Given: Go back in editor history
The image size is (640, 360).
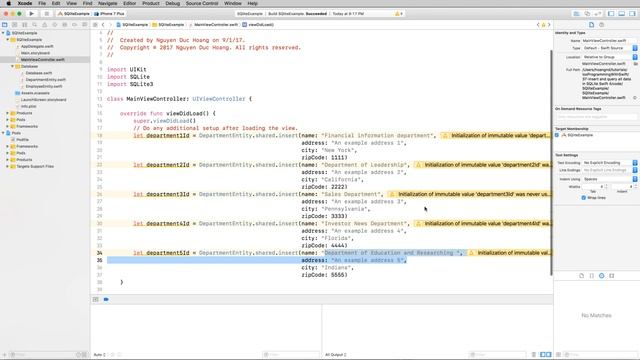Looking at the screenshot, I should 103,24.
